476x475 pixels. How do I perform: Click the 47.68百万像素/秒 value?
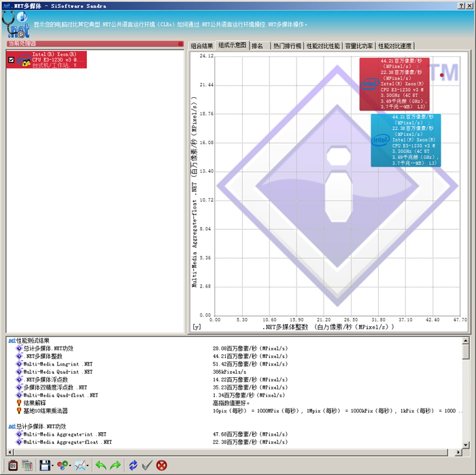pos(250,434)
